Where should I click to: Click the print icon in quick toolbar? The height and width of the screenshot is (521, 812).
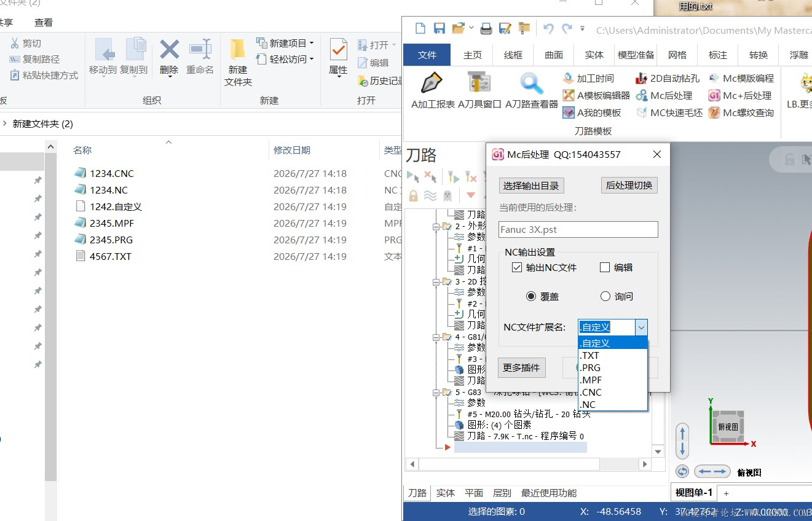[486, 28]
